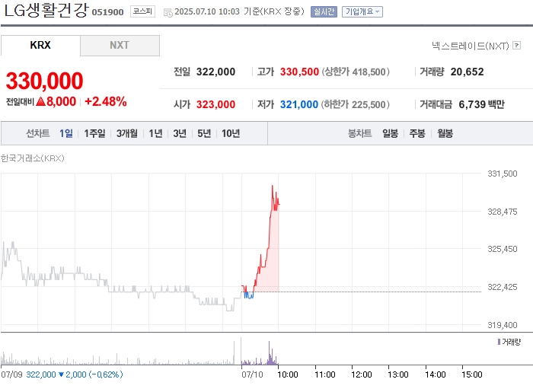This screenshot has height=392, width=533.
Task: Select the 5년 line chart period
Action: pos(204,133)
